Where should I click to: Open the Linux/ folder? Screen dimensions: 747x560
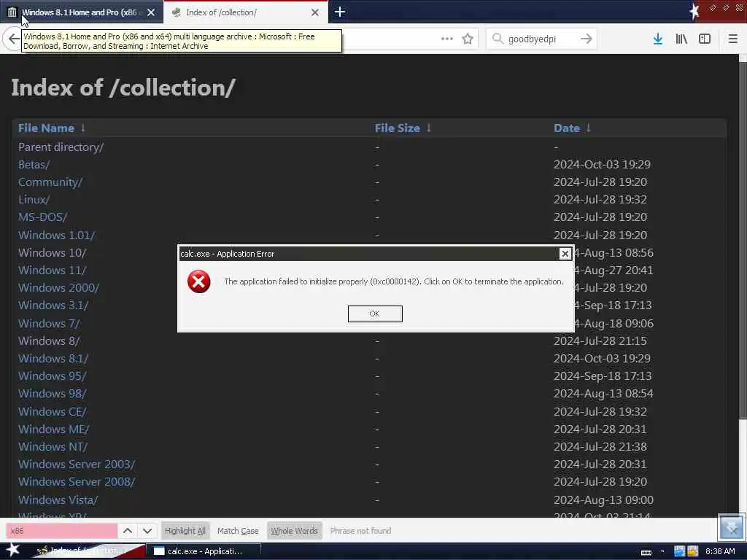click(x=34, y=200)
